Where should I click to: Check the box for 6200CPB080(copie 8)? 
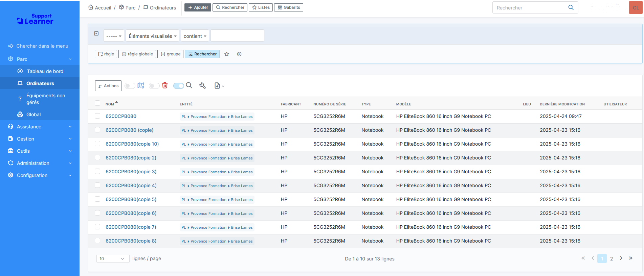click(97, 241)
